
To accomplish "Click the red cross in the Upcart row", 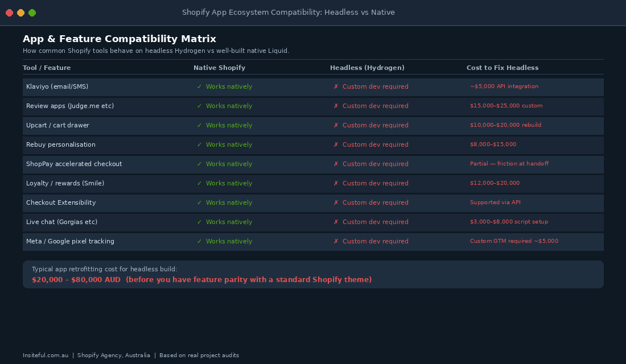I will (336, 125).
